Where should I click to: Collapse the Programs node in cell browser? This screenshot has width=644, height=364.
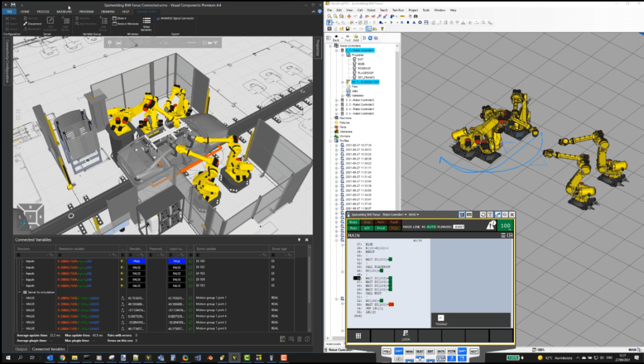coord(343,55)
